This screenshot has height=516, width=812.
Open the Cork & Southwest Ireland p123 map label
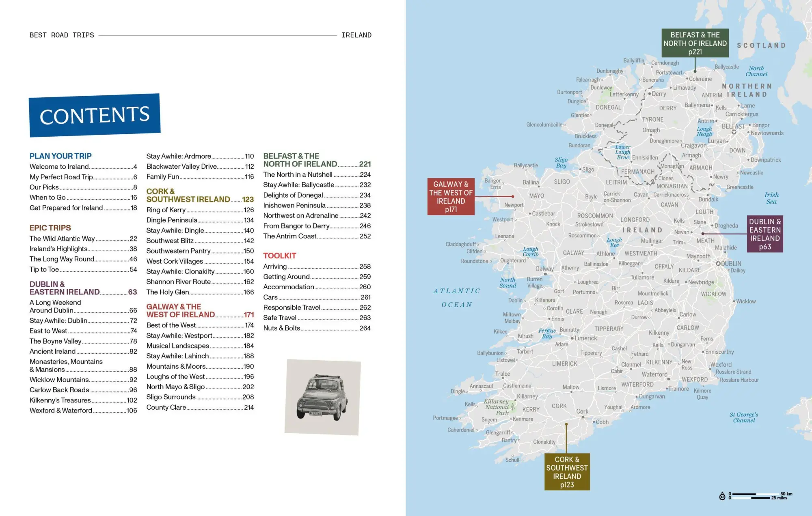pos(567,472)
